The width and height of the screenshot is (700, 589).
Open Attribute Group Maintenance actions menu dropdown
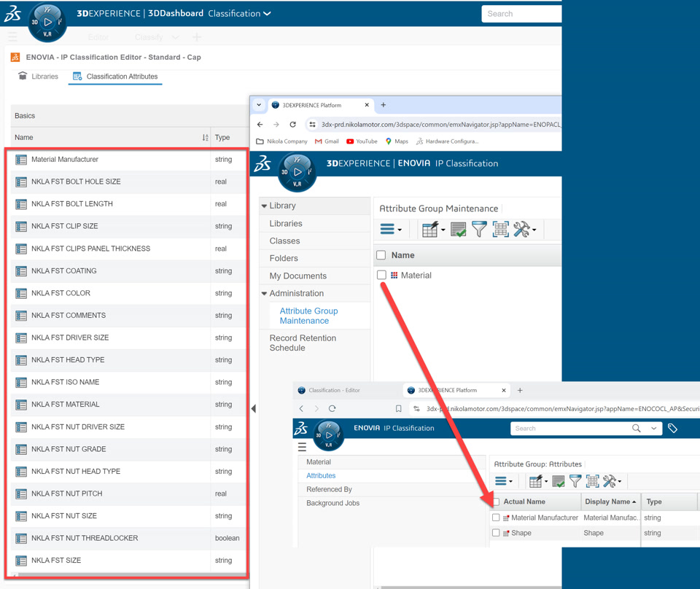tap(391, 230)
